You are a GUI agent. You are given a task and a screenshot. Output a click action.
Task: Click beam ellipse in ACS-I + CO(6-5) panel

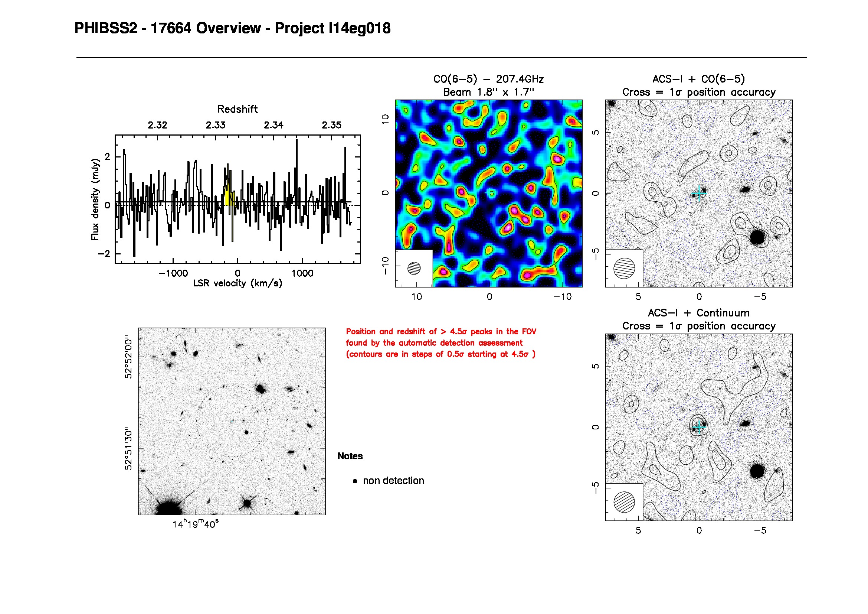tap(624, 268)
